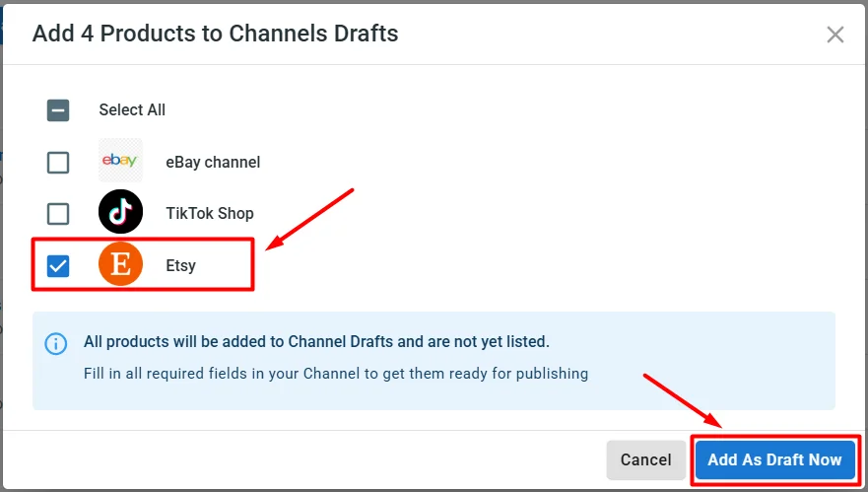868x492 pixels.
Task: Click the info circle icon
Action: [x=56, y=343]
